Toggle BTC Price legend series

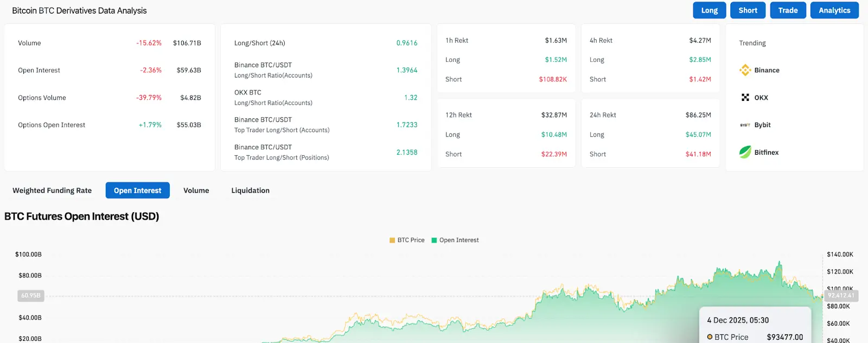coord(407,240)
